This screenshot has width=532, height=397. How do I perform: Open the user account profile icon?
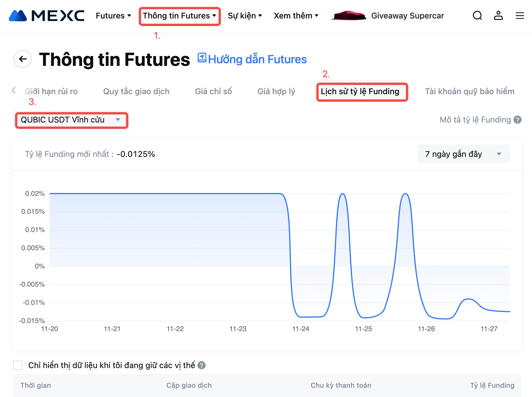(x=498, y=16)
